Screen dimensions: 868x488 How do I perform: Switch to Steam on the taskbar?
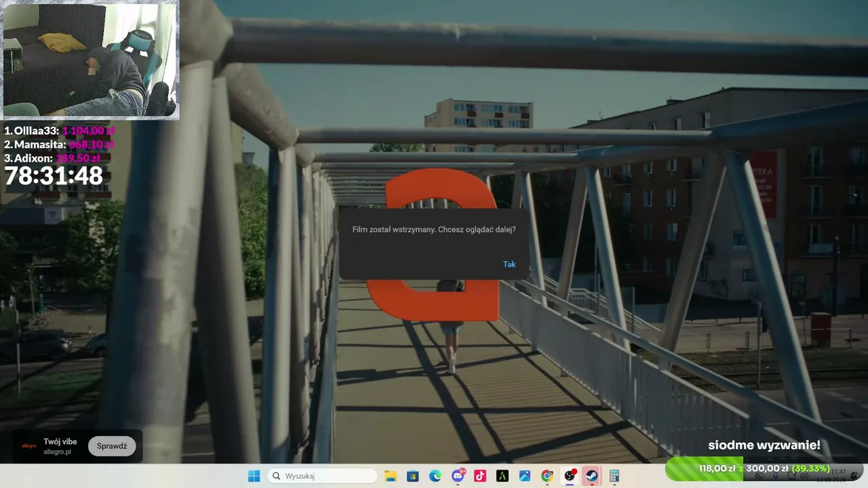pyautogui.click(x=591, y=476)
